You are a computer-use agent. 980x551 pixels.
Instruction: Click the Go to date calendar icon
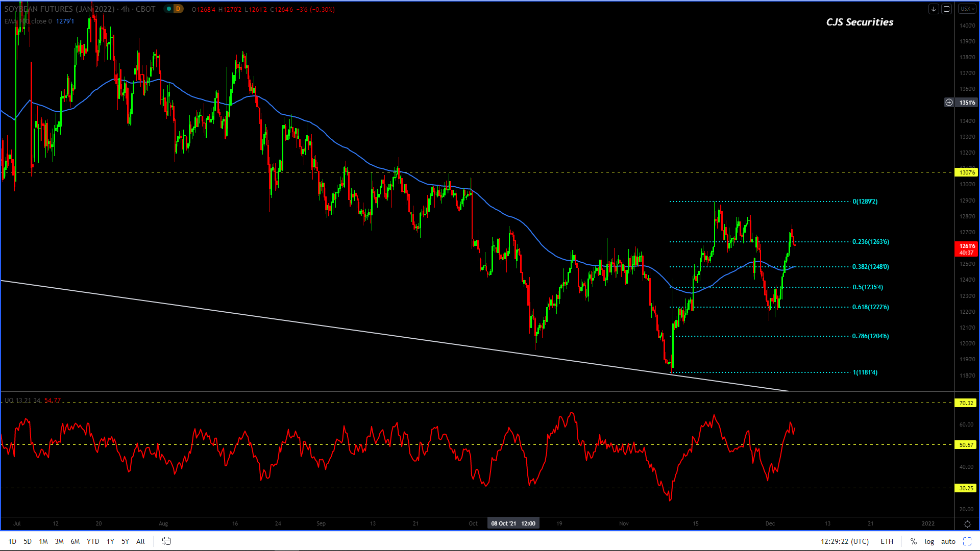click(x=166, y=541)
